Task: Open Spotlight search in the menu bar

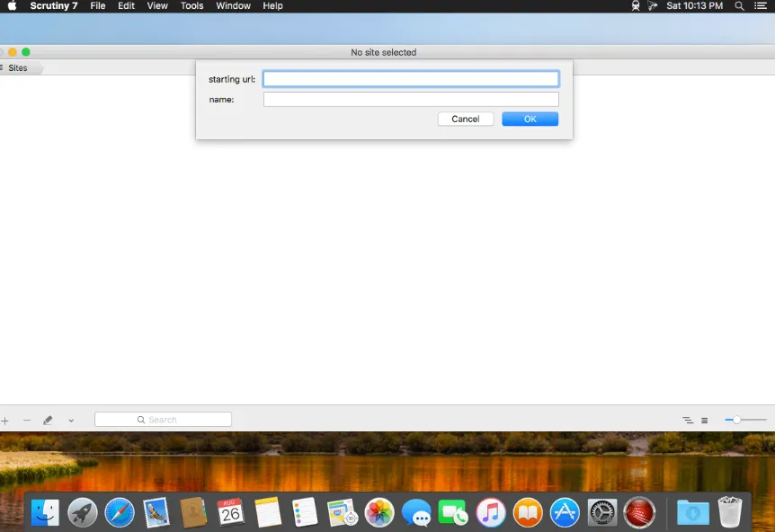Action: pyautogui.click(x=739, y=6)
